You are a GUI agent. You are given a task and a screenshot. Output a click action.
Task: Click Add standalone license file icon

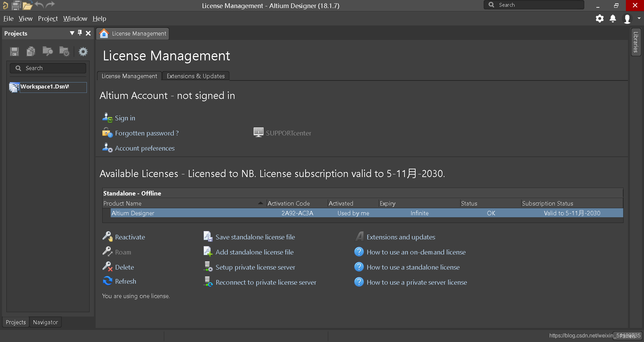tap(208, 252)
